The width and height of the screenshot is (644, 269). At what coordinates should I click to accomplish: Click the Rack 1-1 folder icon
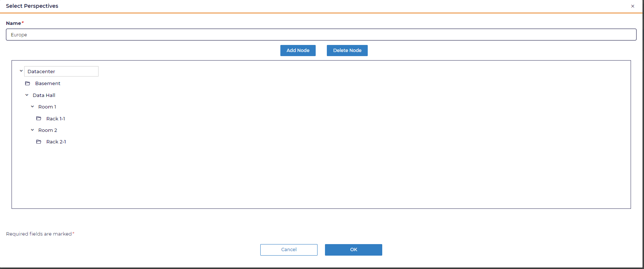click(x=39, y=119)
